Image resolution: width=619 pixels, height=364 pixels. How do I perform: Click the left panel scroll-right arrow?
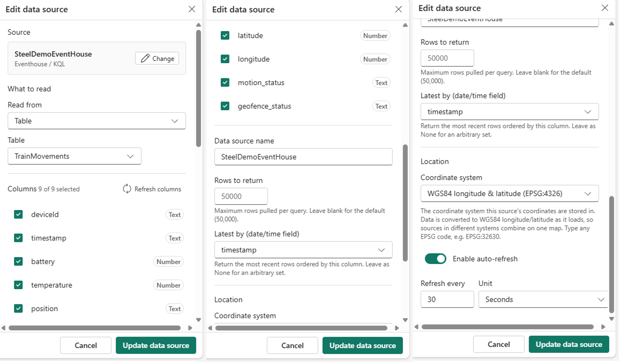click(x=190, y=328)
